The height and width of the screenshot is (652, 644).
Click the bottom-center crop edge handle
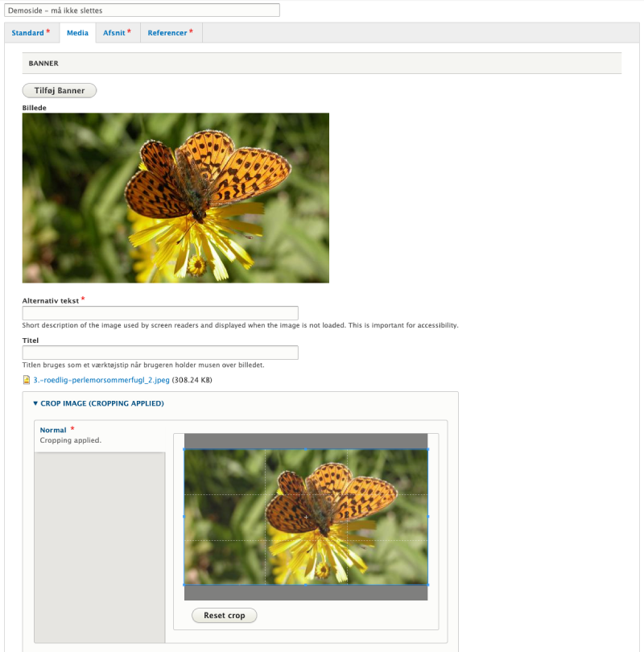306,584
